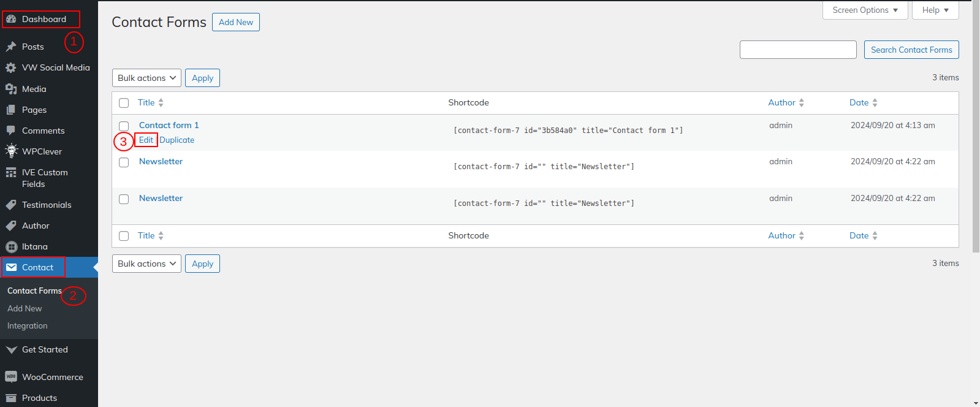
Task: Click Edit link under Contact form 1
Action: 146,140
